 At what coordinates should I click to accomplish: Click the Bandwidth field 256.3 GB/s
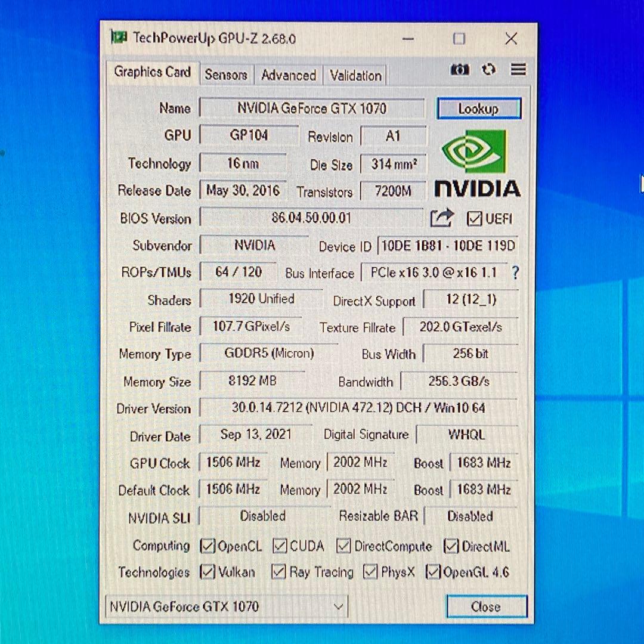coord(459,381)
